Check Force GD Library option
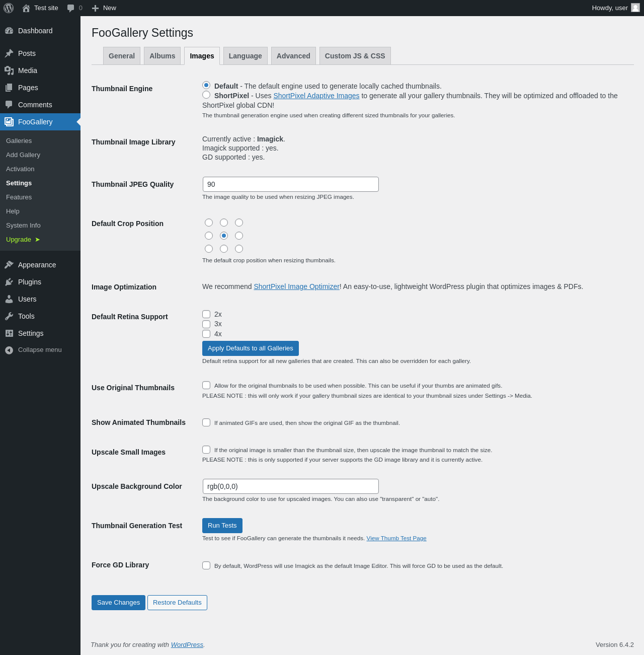 (206, 565)
